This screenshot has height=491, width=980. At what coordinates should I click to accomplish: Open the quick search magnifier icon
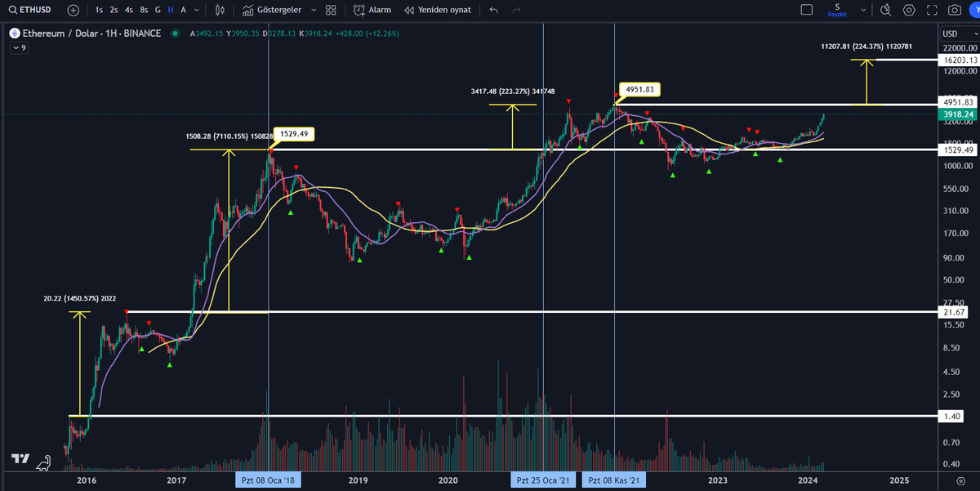coord(886,10)
